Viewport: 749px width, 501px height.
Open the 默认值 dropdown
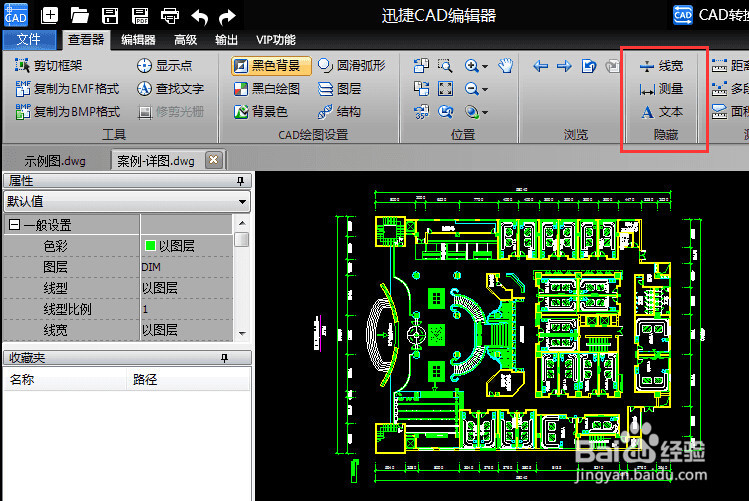click(x=127, y=202)
